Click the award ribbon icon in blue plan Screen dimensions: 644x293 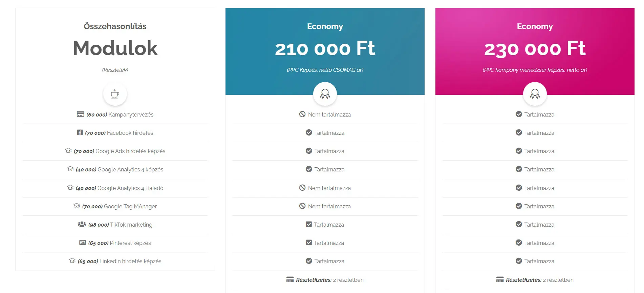[x=325, y=94]
